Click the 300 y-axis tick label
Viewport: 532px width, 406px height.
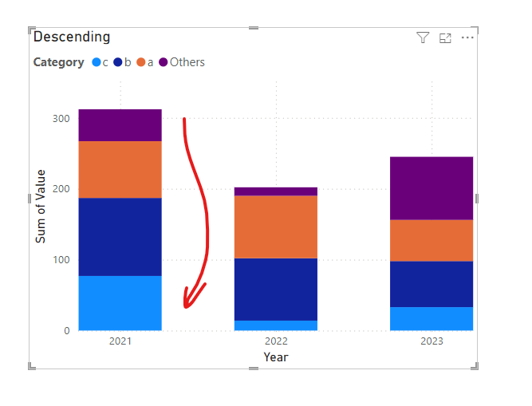click(61, 119)
